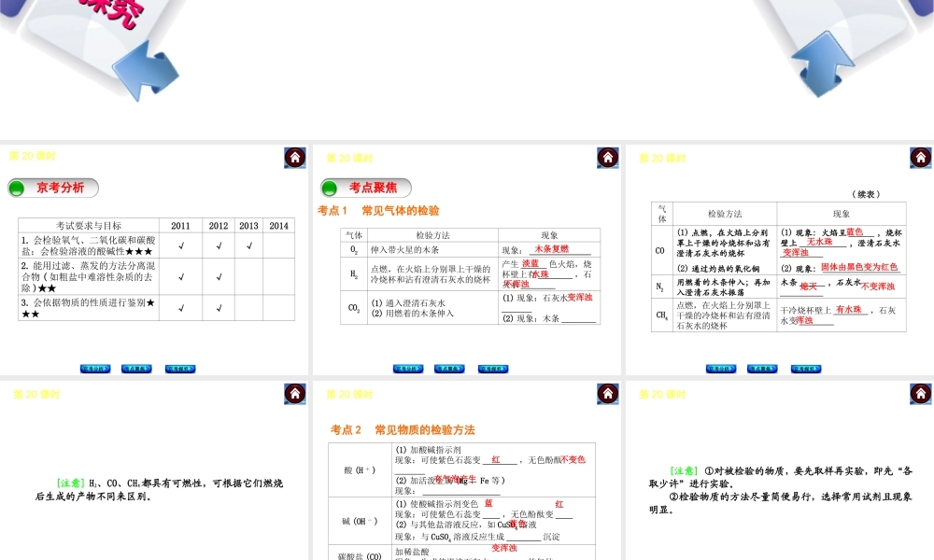934x560 pixels.
Task: Click the 碱 (OH⁻) row label
Action: [x=360, y=522]
